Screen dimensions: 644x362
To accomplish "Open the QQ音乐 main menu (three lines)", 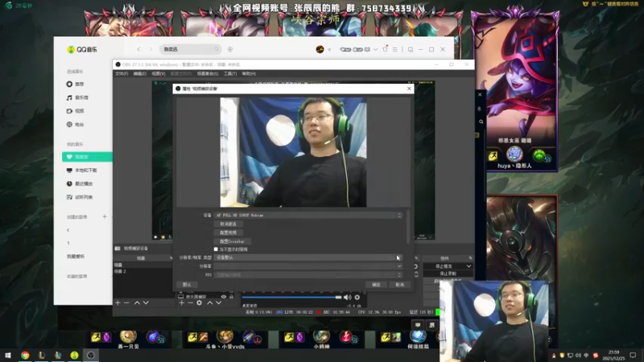I will [x=395, y=49].
